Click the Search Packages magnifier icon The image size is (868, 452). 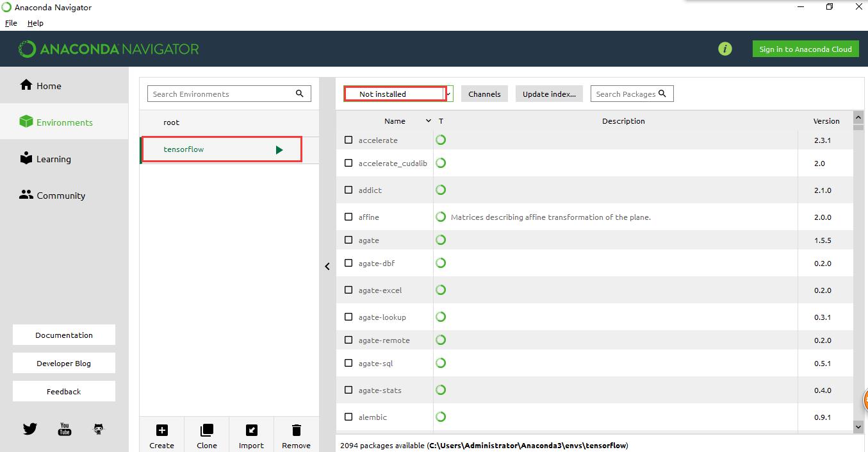(x=662, y=94)
